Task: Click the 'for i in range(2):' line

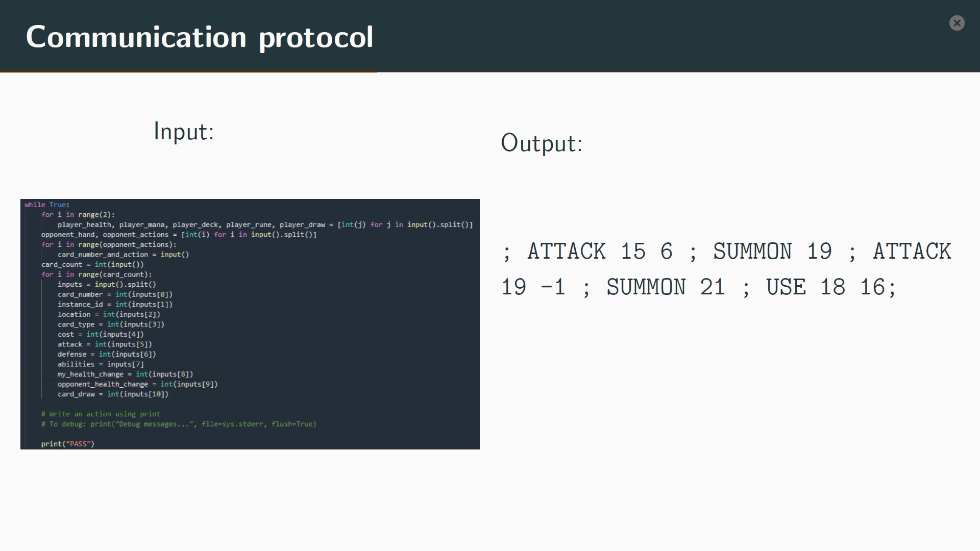Action: [78, 215]
